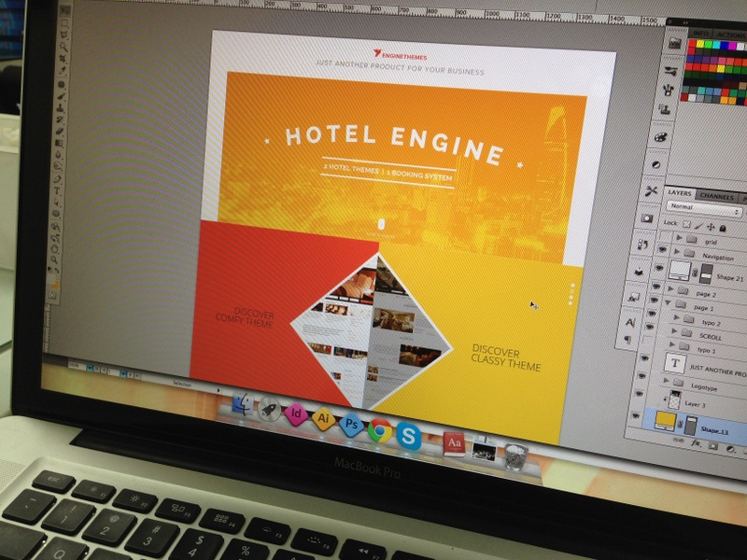Launch Illustrator from the dock
The height and width of the screenshot is (560, 747).
pos(323,418)
